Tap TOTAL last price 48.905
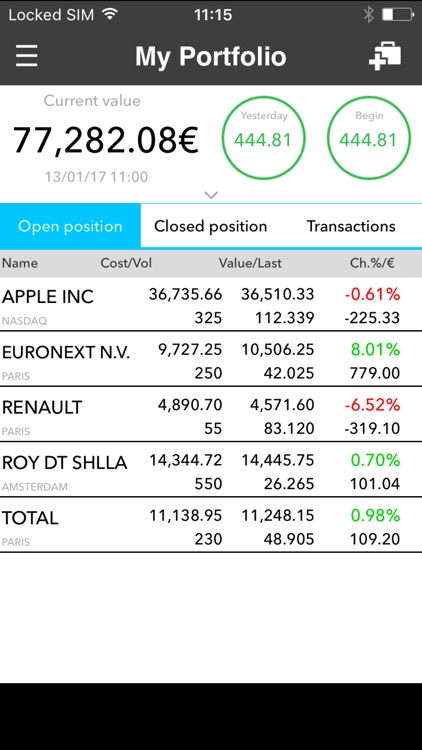This screenshot has width=422, height=750. click(x=289, y=539)
